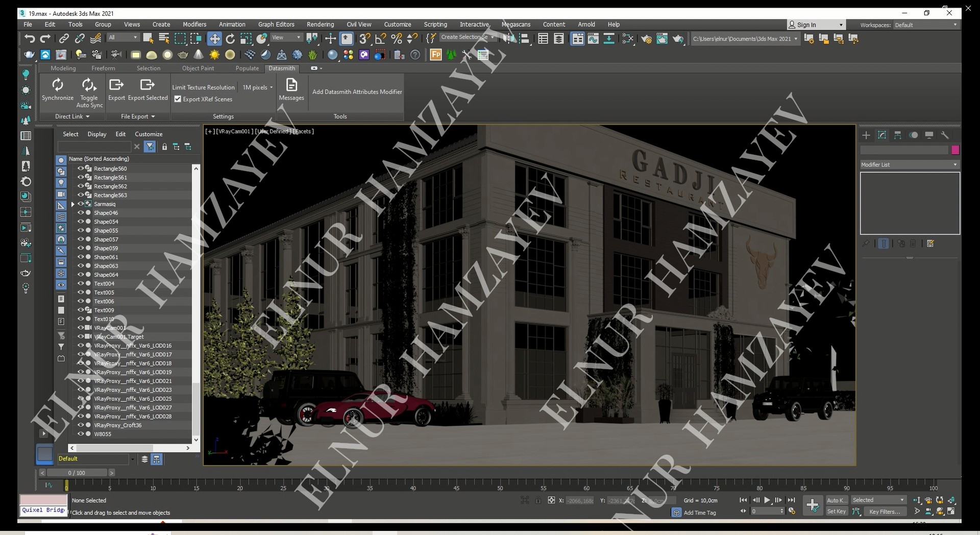
Task: Open the Time Configuration icon
Action: (x=792, y=511)
